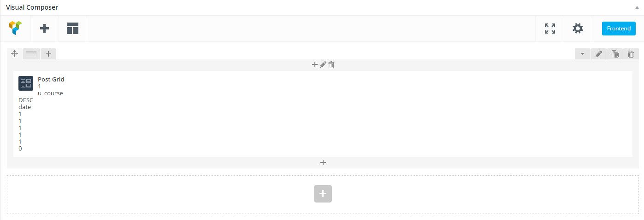This screenshot has width=644, height=220.
Task: Select the Post Grid element
Action: coord(51,79)
